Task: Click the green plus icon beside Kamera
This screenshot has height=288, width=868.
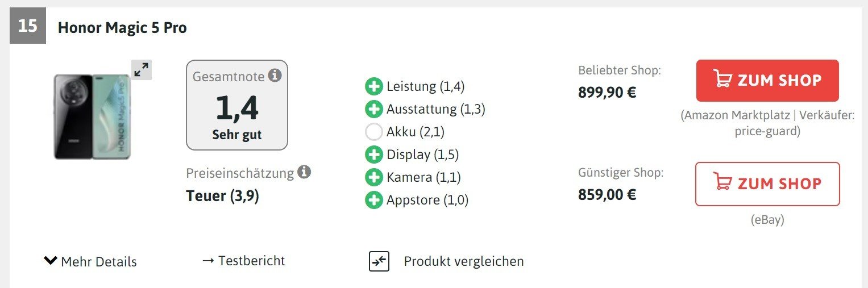Action: pyautogui.click(x=373, y=177)
